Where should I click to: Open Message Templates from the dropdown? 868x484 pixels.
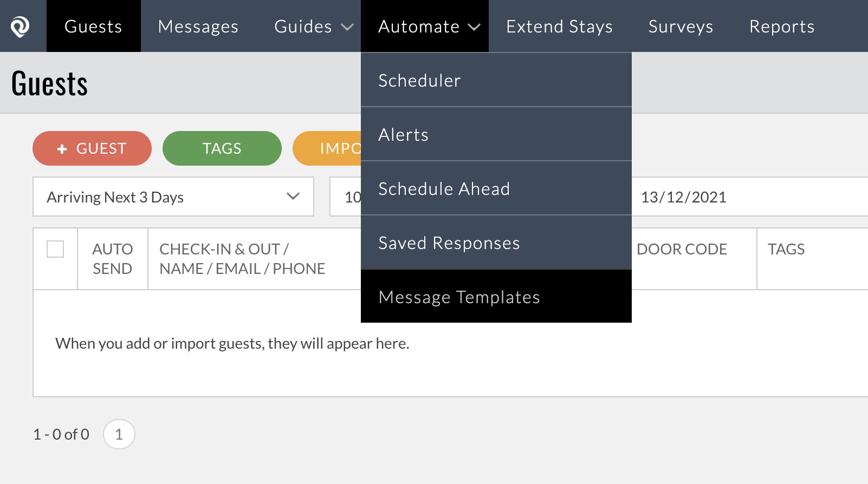point(459,297)
